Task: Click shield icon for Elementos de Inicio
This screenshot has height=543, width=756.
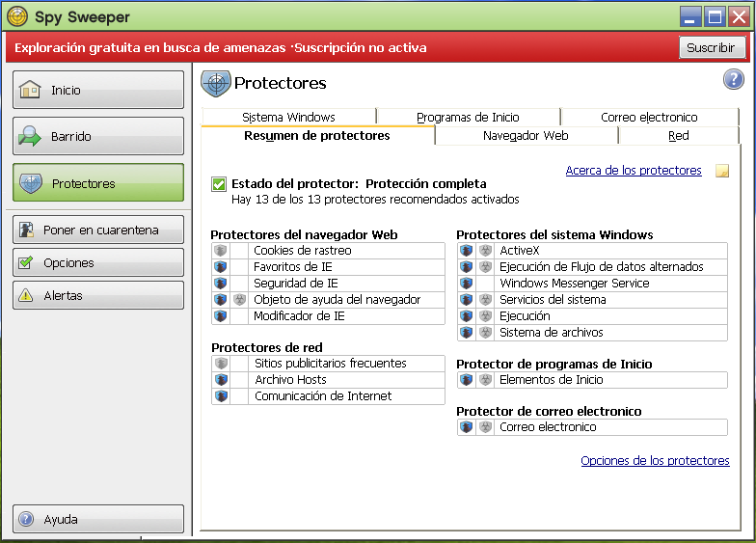Action: (x=467, y=380)
